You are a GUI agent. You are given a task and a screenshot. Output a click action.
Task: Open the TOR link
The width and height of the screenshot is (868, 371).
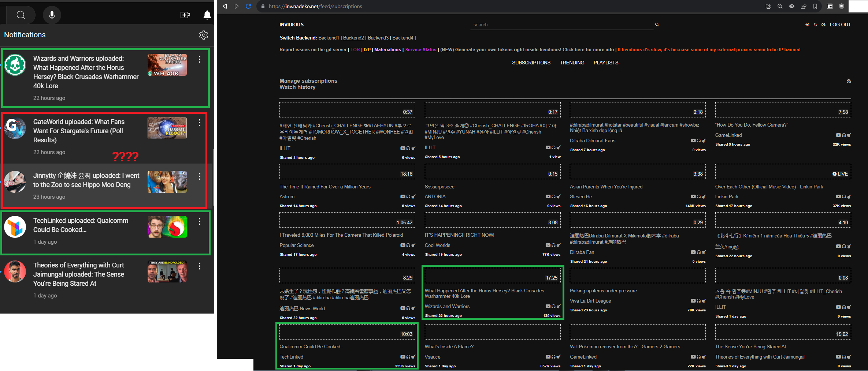[x=355, y=50]
